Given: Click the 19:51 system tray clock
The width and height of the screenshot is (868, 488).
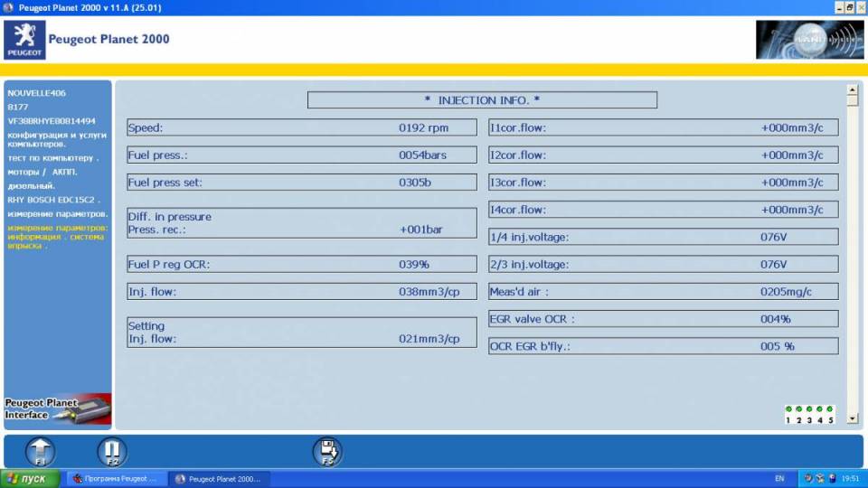Looking at the screenshot, I should coord(850,479).
